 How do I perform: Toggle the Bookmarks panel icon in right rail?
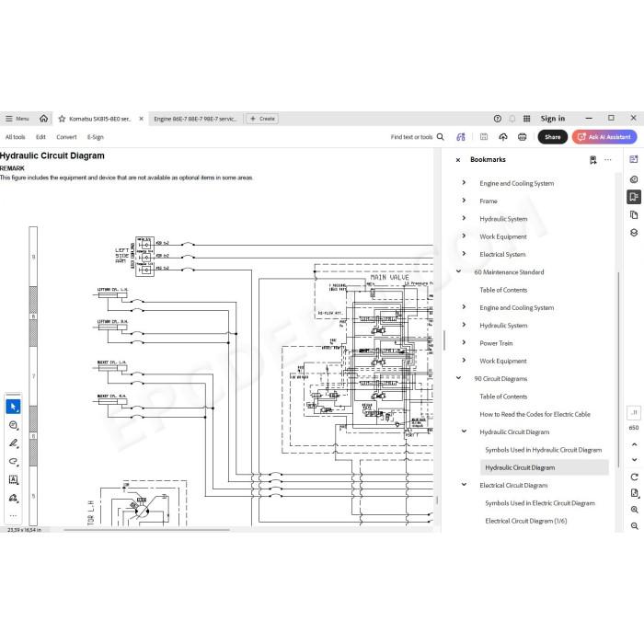(634, 197)
